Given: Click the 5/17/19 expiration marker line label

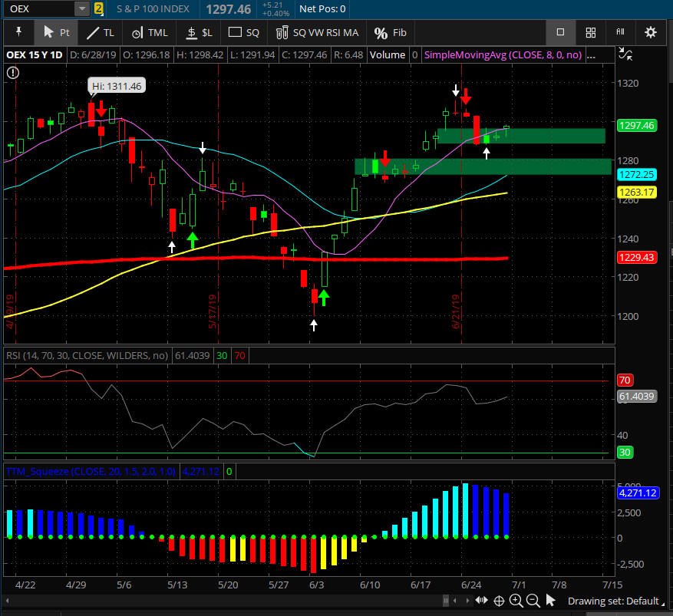Looking at the screenshot, I should (x=213, y=311).
